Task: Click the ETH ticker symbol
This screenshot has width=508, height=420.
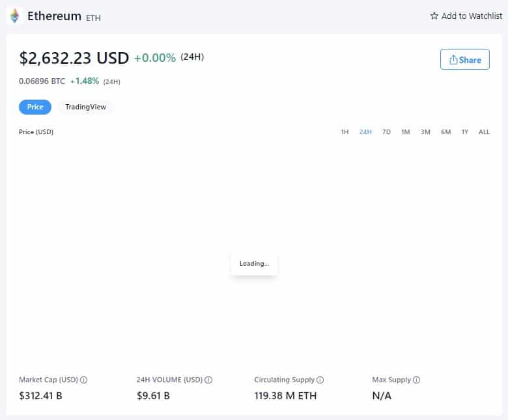Action: (93, 18)
